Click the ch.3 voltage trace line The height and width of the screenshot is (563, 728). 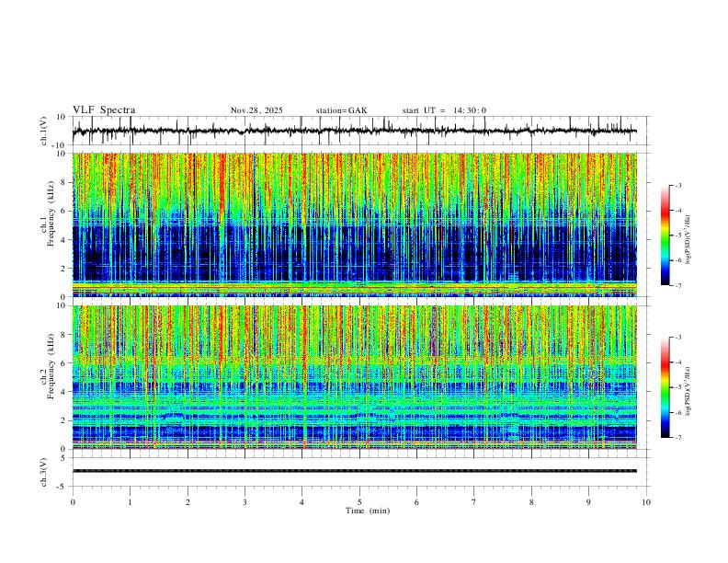354,471
